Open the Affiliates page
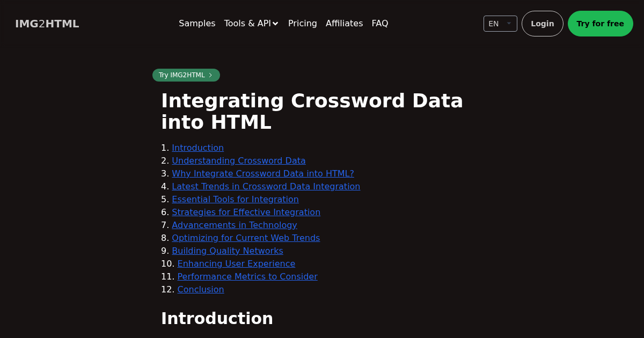 coord(344,24)
